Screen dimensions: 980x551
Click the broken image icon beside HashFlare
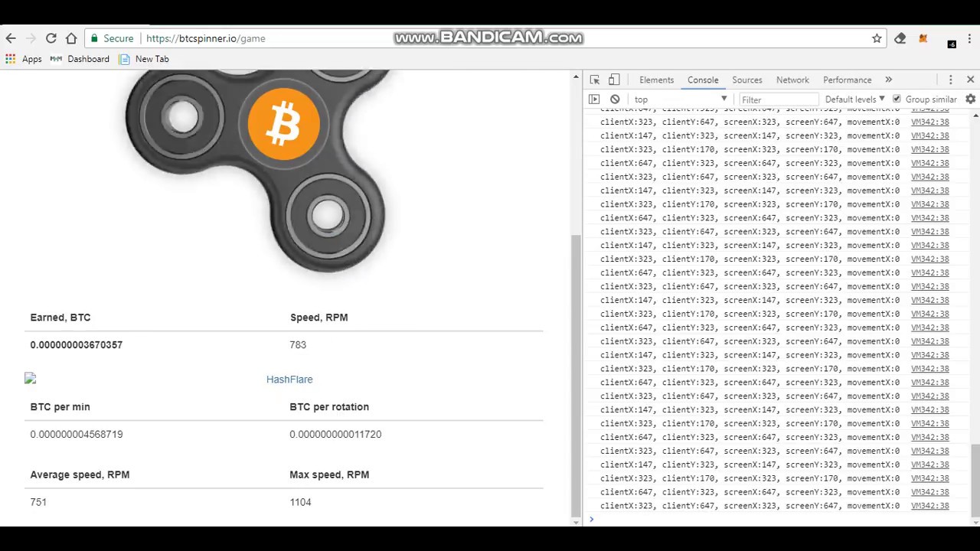tap(30, 378)
